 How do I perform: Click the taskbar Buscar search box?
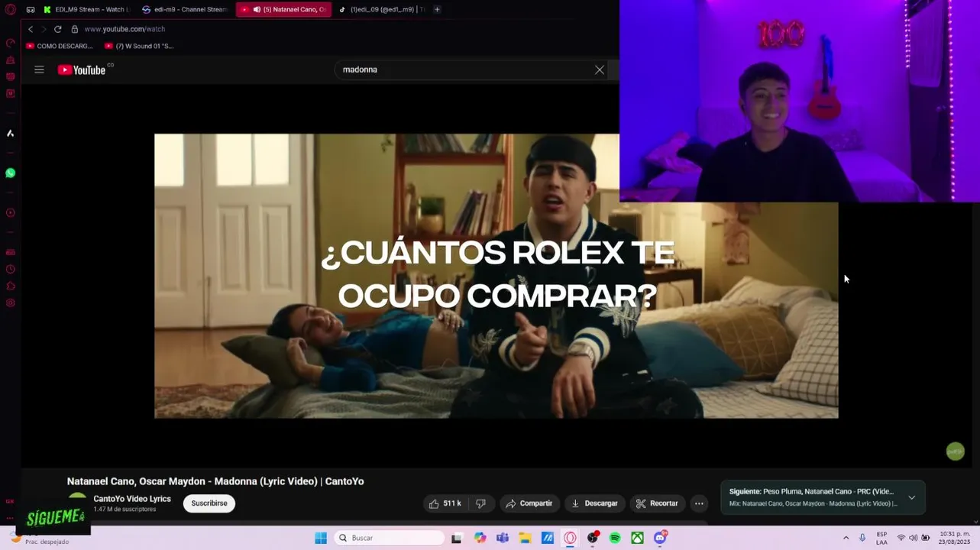(390, 538)
